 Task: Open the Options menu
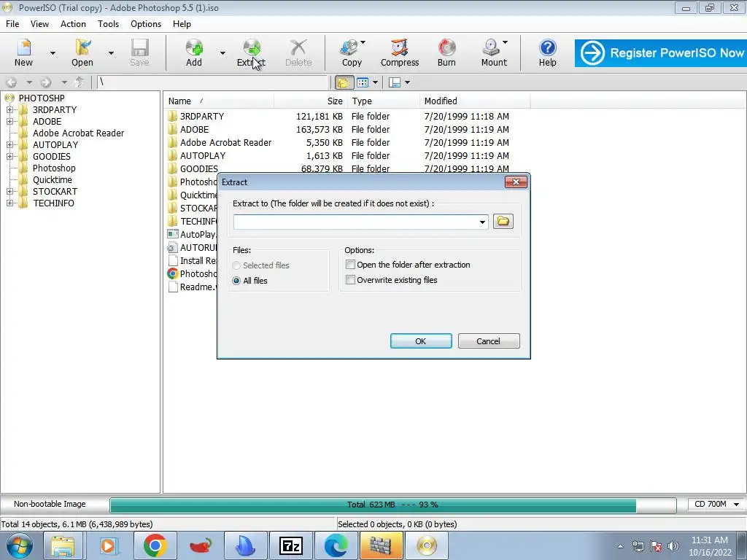click(x=146, y=24)
